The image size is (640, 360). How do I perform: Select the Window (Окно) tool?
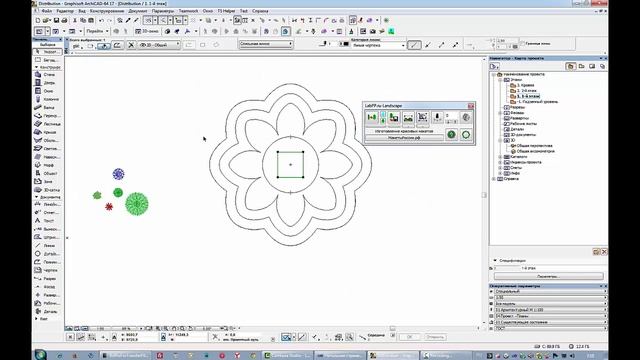coord(47,91)
